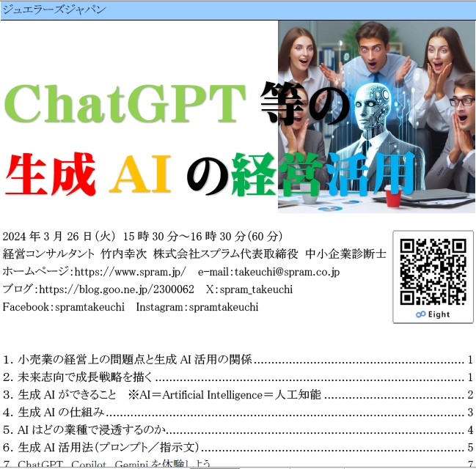476x469 pixels.
Task: Click the takeuchi@spram.co.jp email address
Action: [x=287, y=272]
